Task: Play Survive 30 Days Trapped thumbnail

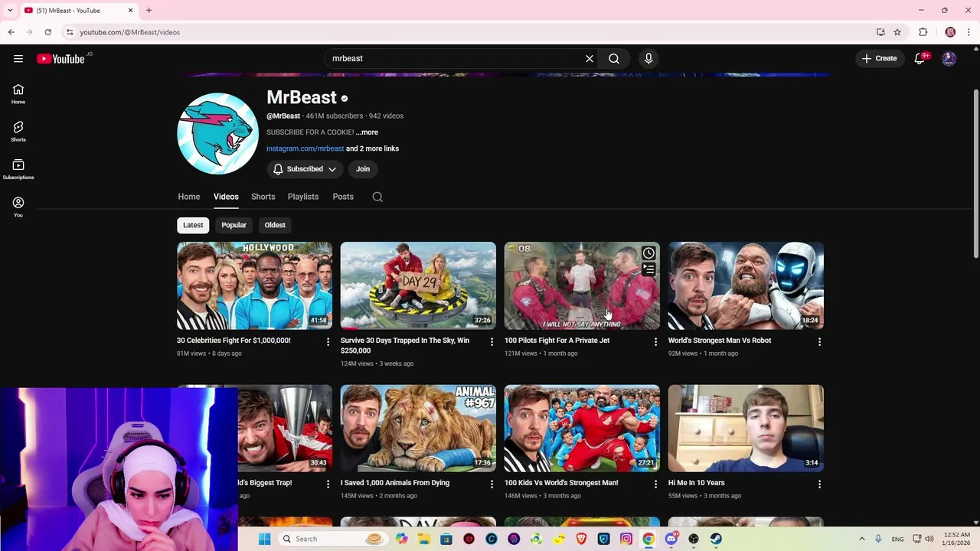Action: (418, 285)
